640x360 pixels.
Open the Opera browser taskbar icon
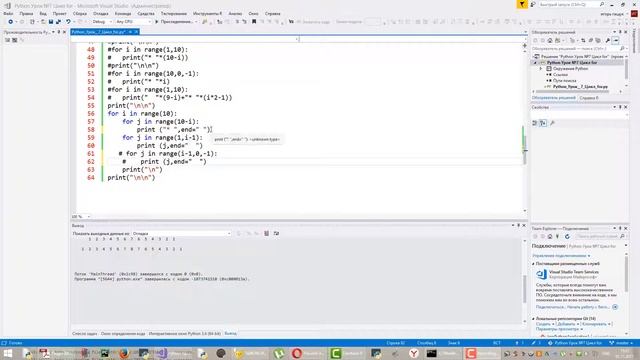point(297,353)
